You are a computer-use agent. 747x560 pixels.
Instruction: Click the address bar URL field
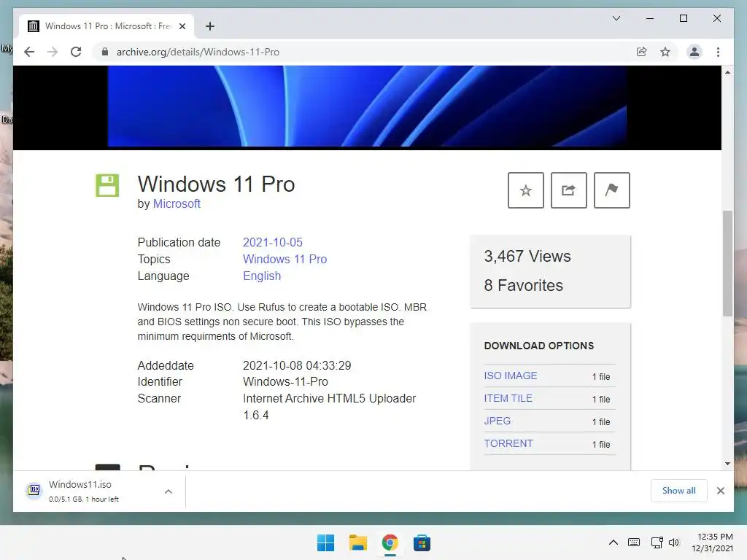367,52
